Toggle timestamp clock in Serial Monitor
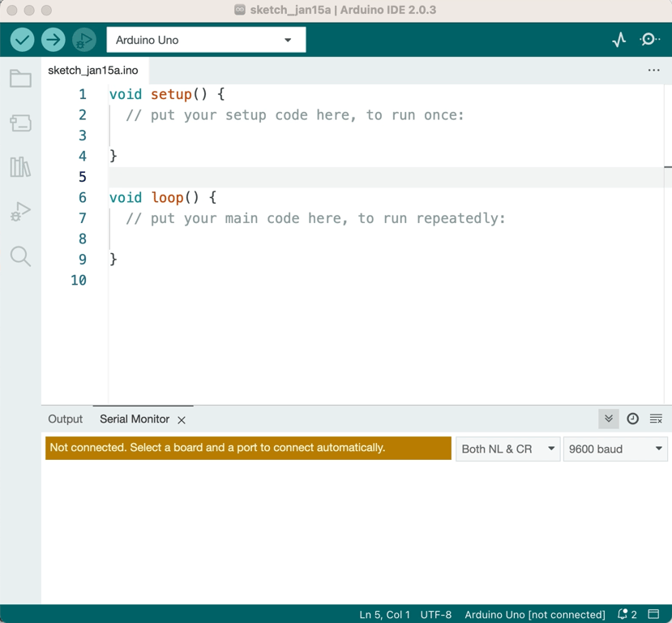Screen dimensions: 672x623 click(x=632, y=419)
